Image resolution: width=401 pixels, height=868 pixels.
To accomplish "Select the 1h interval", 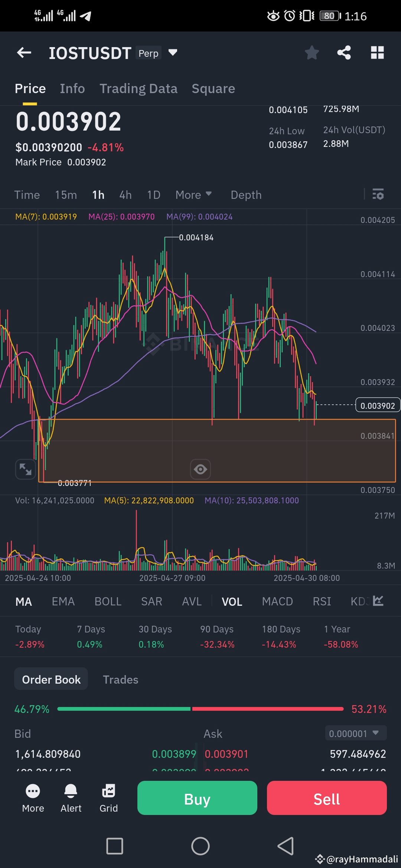I will point(98,195).
